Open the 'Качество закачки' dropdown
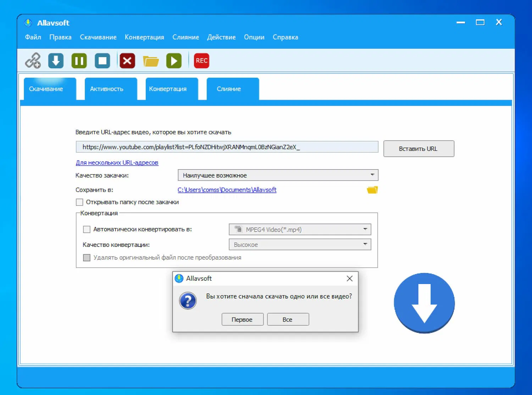The height and width of the screenshot is (395, 532). click(372, 175)
